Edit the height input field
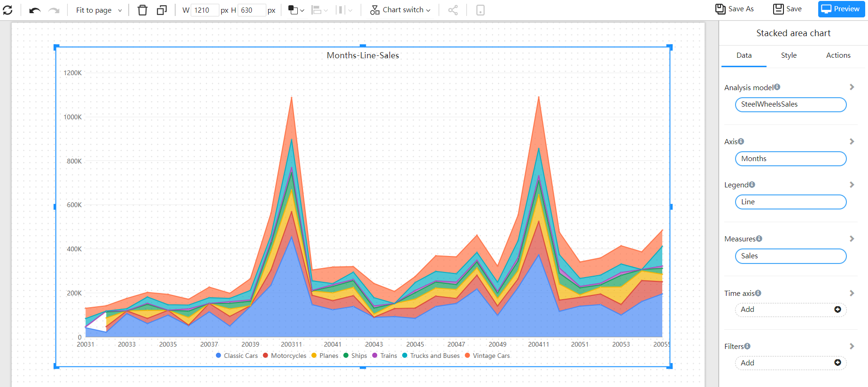868x387 pixels. pos(252,10)
